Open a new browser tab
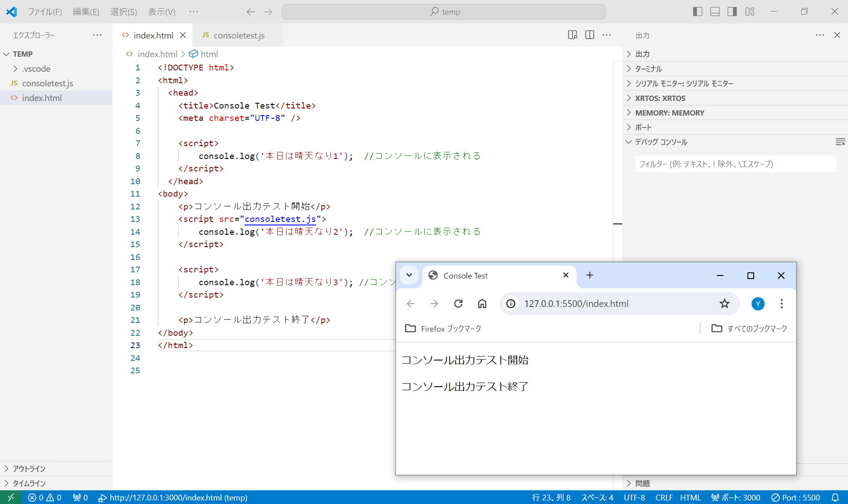 click(589, 275)
